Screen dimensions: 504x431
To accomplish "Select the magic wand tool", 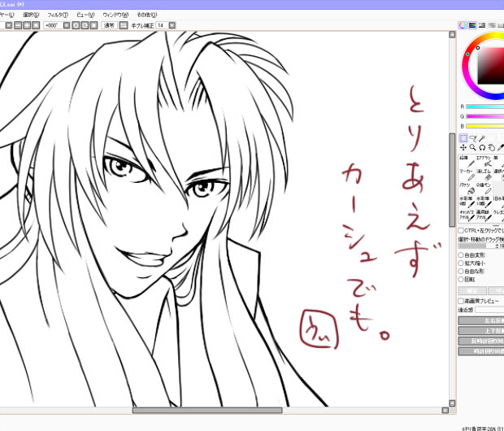I will (482, 138).
